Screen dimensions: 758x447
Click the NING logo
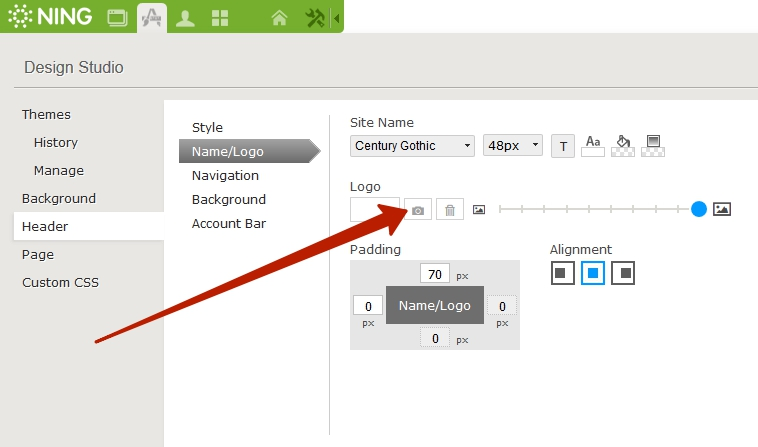click(x=50, y=17)
